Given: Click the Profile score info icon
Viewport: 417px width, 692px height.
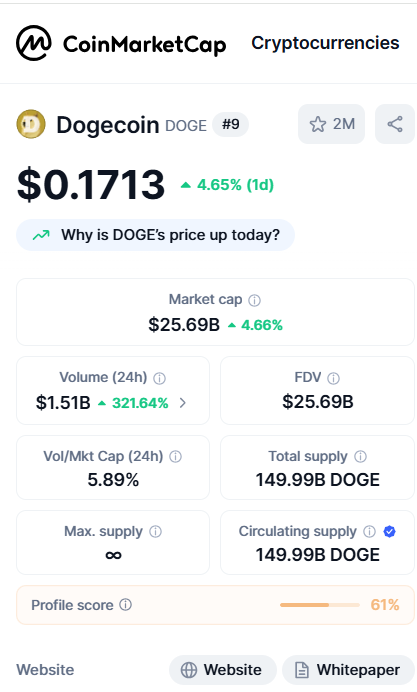Looking at the screenshot, I should (125, 605).
